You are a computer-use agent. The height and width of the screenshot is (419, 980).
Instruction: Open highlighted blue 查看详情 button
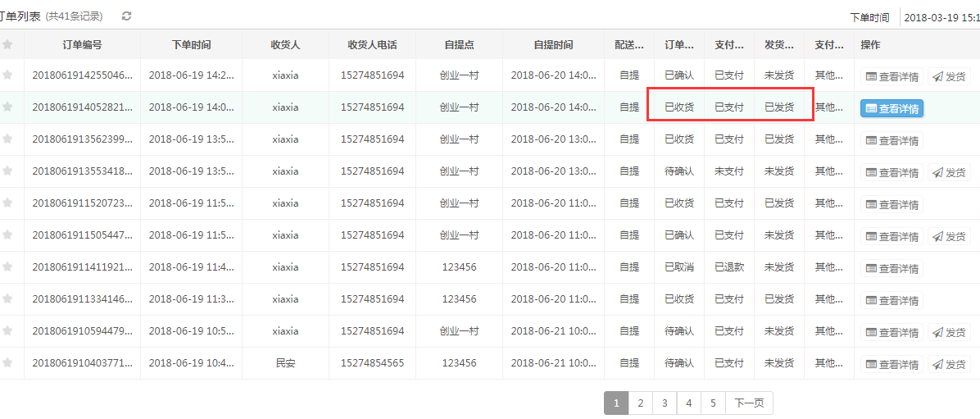click(x=892, y=108)
